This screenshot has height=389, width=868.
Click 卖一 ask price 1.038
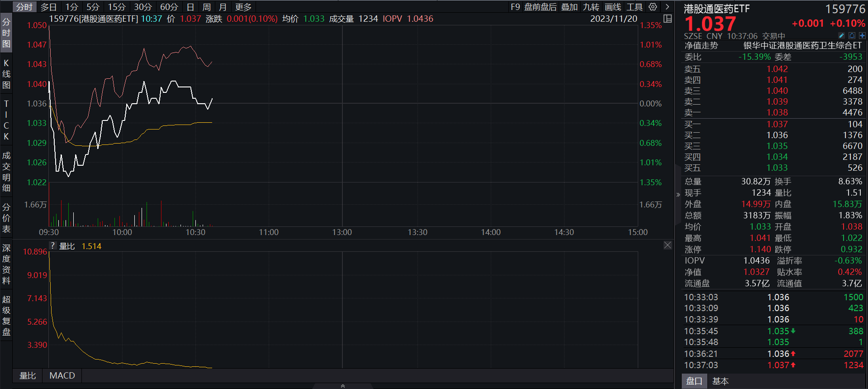[x=777, y=112]
